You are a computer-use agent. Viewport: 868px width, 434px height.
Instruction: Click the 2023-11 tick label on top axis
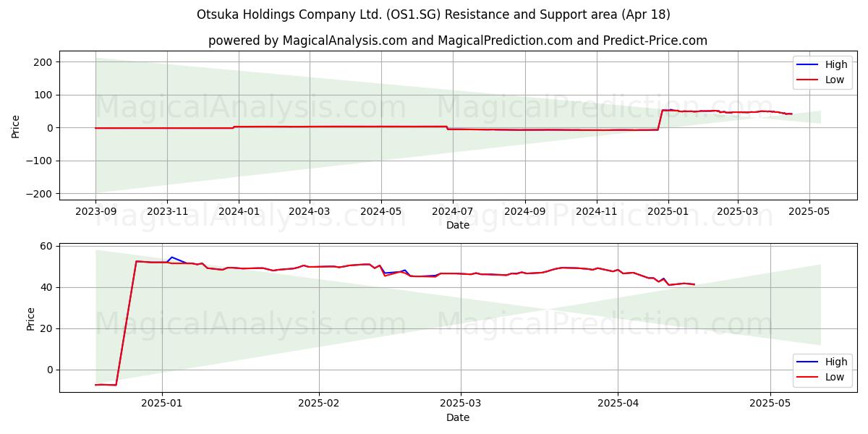167,212
